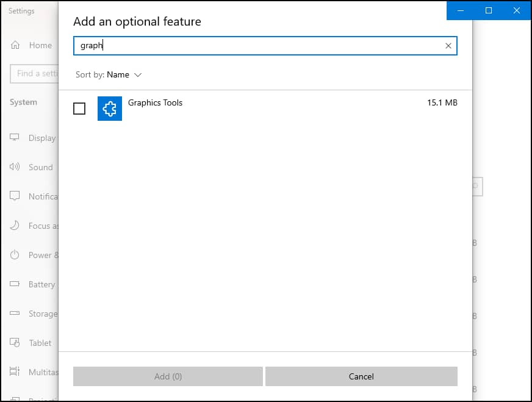Click the Battery icon in sidebar
532x402 pixels.
coord(15,284)
